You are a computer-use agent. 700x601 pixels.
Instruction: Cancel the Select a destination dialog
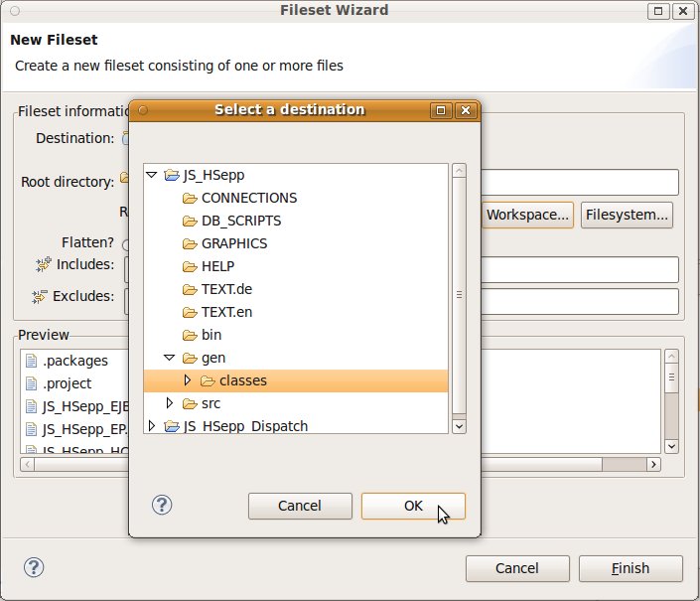tap(300, 506)
